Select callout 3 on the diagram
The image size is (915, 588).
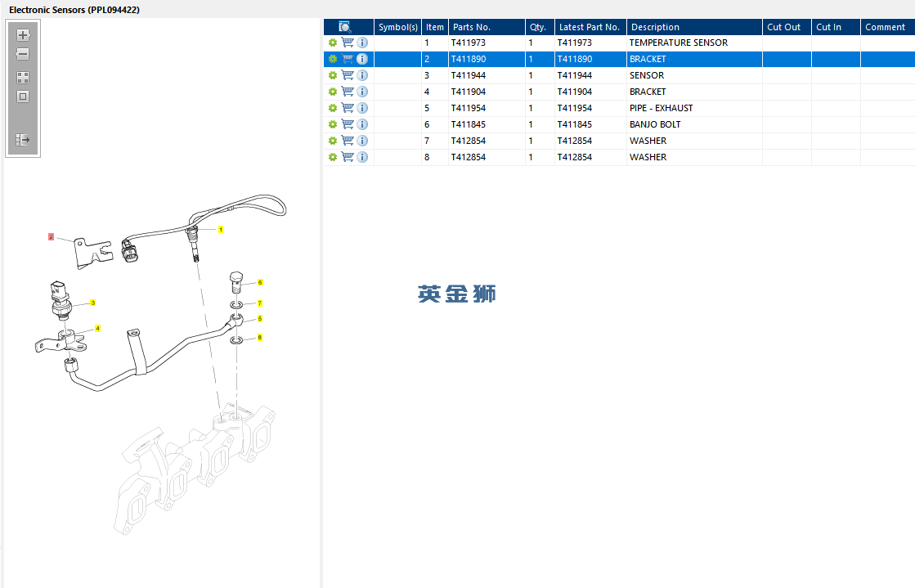point(92,303)
